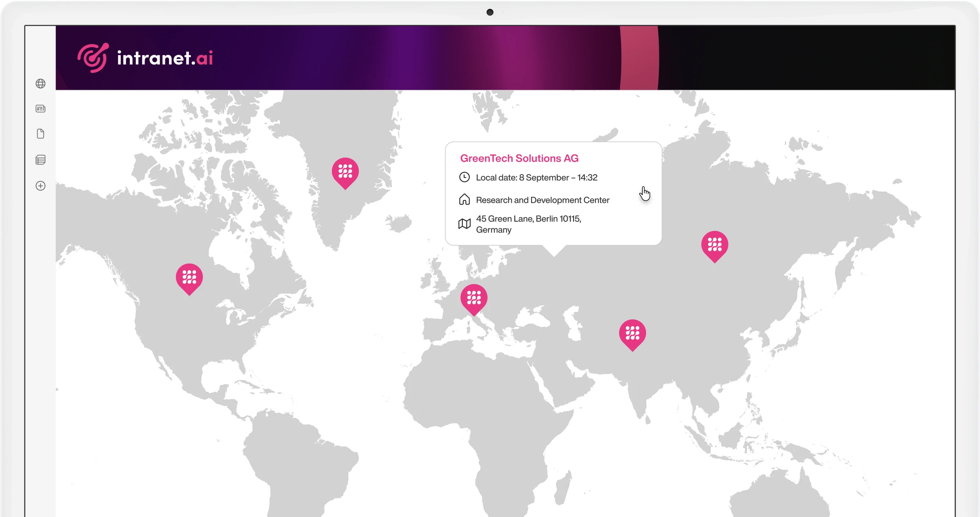Click the circled plus icon in sidebar
Screen dimensions: 980x517
click(x=40, y=186)
